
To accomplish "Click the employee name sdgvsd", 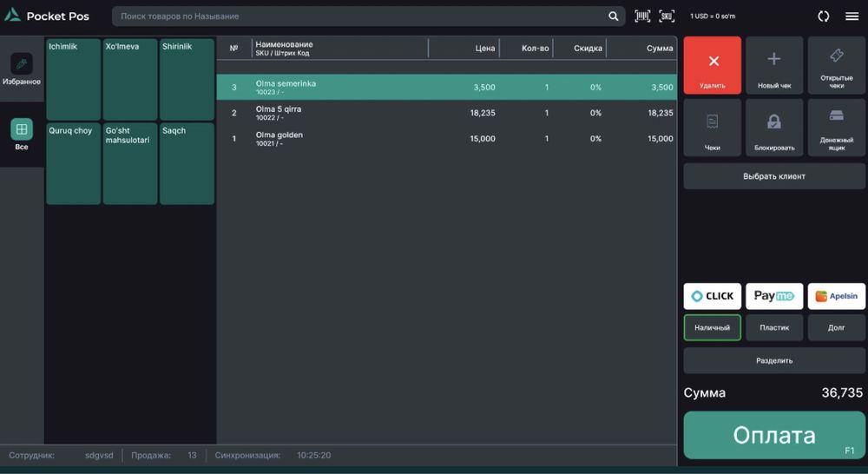I will pos(99,455).
